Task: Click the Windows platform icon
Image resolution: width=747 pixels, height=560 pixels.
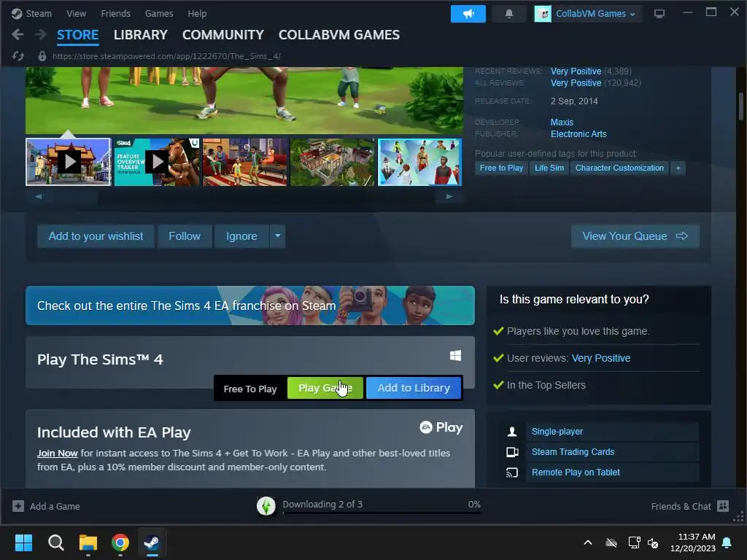Action: coord(455,356)
